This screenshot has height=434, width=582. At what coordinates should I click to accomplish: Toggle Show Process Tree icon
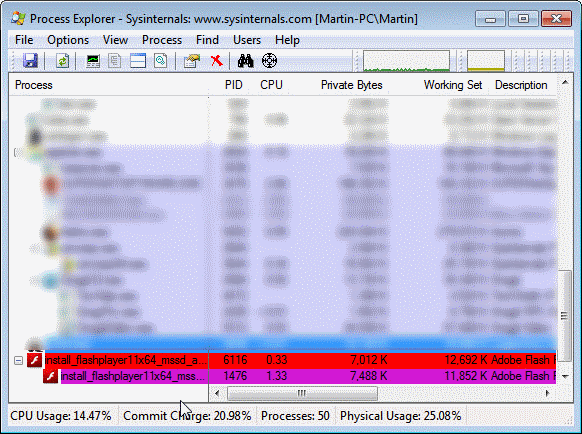coord(115,61)
